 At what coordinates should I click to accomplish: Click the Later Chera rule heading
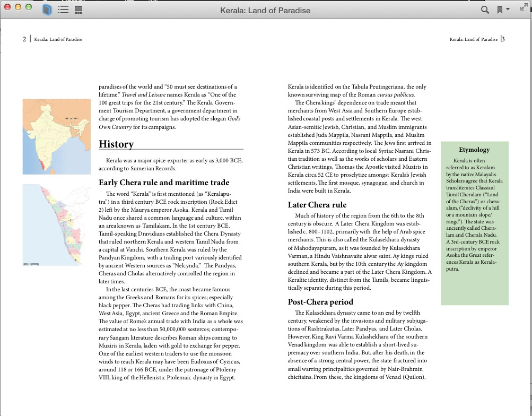click(x=317, y=205)
